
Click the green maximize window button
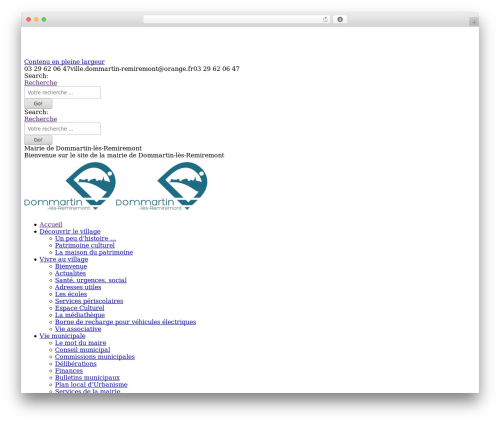click(44, 20)
